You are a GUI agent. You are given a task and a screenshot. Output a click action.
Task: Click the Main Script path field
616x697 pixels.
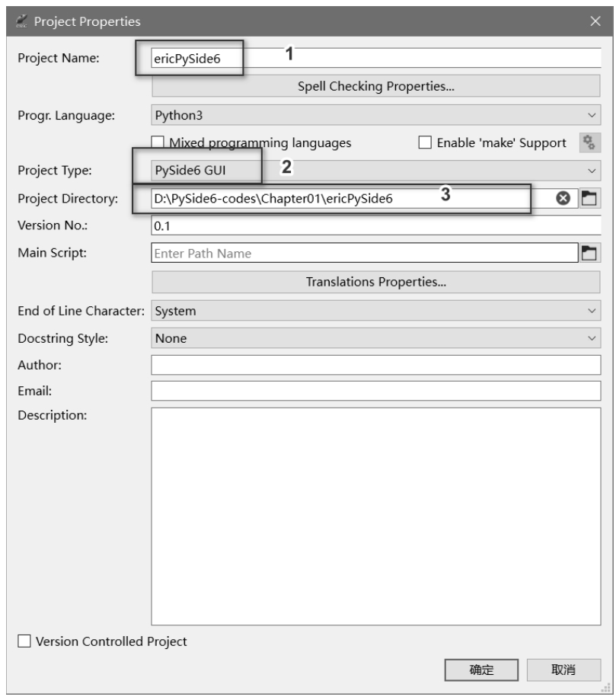tap(365, 254)
